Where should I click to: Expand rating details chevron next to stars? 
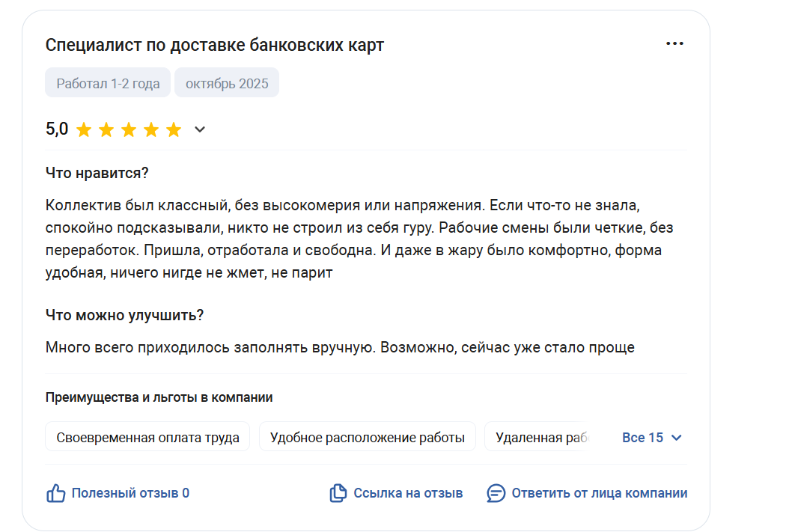[200, 130]
